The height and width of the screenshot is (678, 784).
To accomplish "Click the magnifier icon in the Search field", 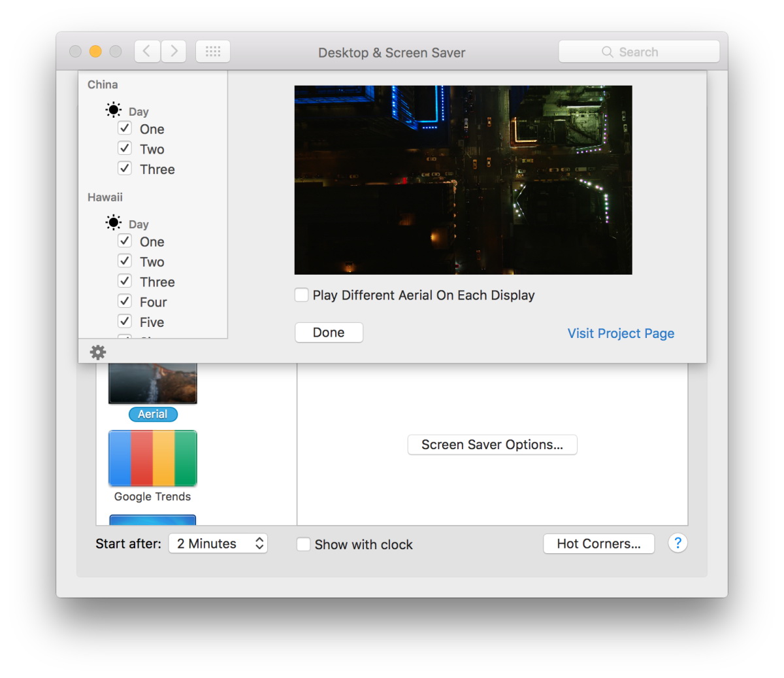I will click(x=608, y=52).
